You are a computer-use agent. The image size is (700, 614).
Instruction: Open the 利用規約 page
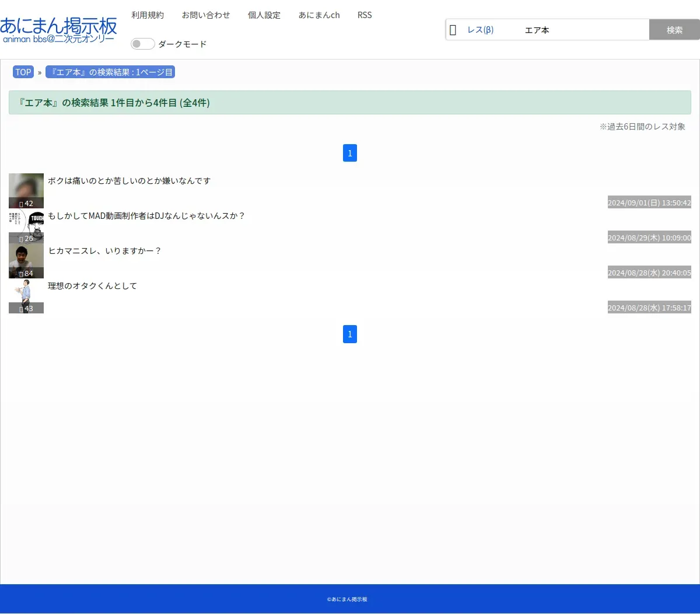pos(148,15)
